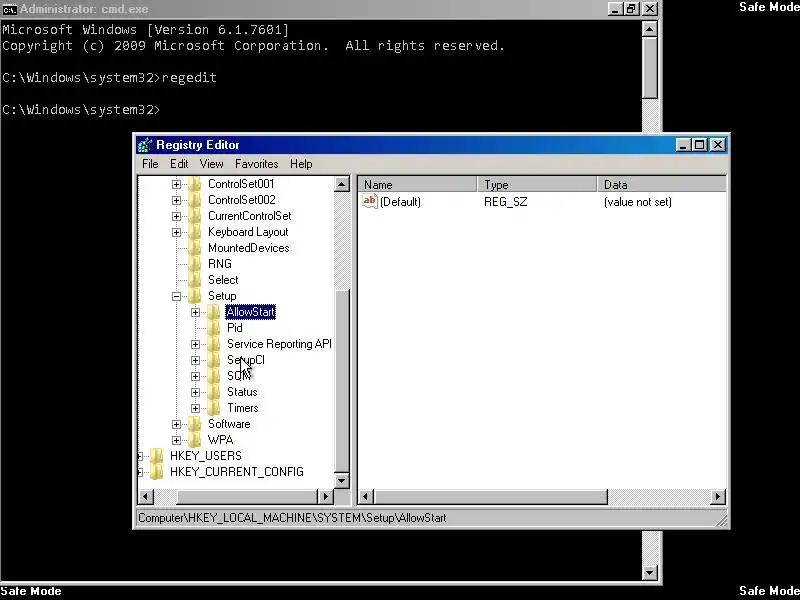Click the (value not set) data cell

coord(638,202)
